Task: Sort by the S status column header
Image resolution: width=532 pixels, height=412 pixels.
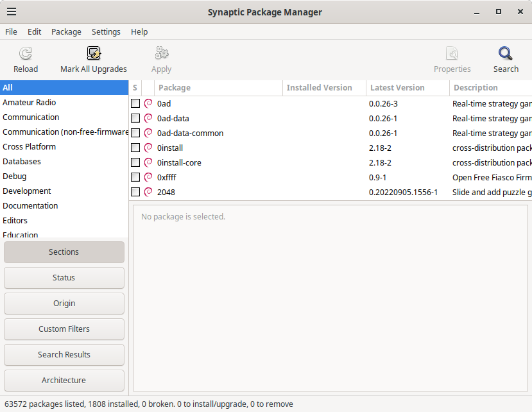Action: pos(135,87)
